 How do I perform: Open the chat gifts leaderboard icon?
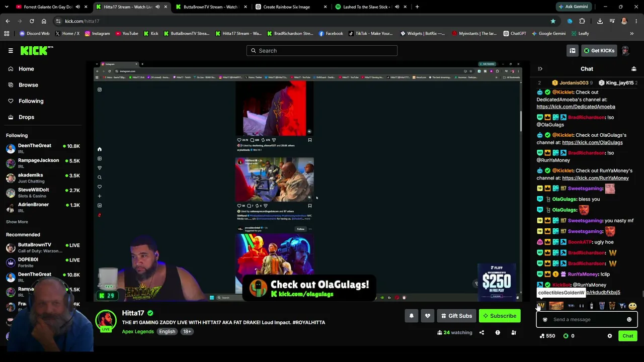[634, 69]
